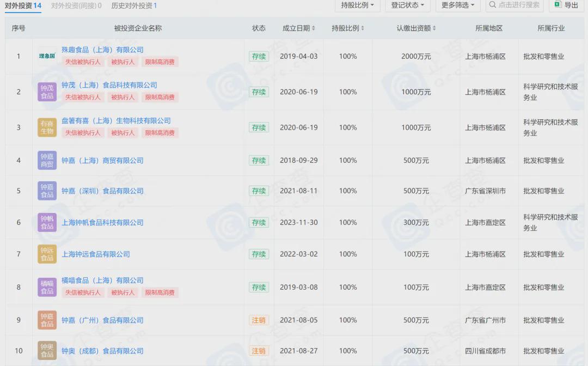Sort by 认缴出资额 column arrows
The width and height of the screenshot is (588, 366).
[x=434, y=28]
